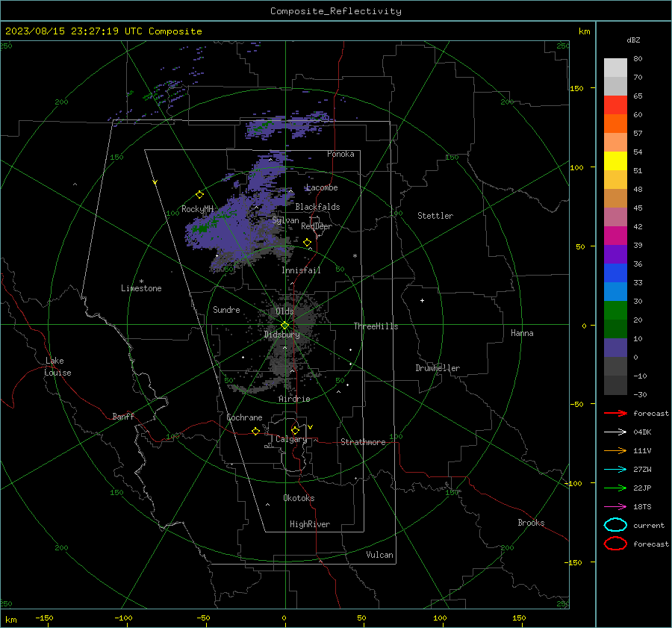Click the yellow swatch below 54 dBZ
This screenshot has width=672, height=628.
coord(615,161)
